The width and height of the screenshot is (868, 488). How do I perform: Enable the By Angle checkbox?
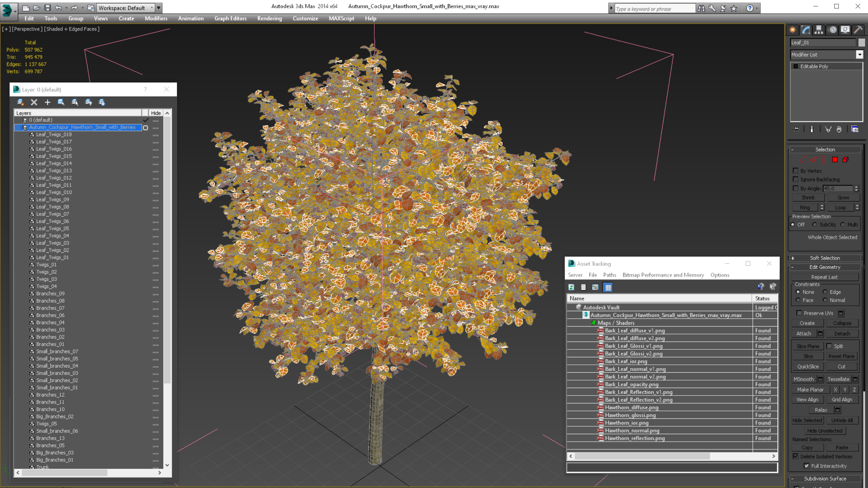pyautogui.click(x=796, y=188)
